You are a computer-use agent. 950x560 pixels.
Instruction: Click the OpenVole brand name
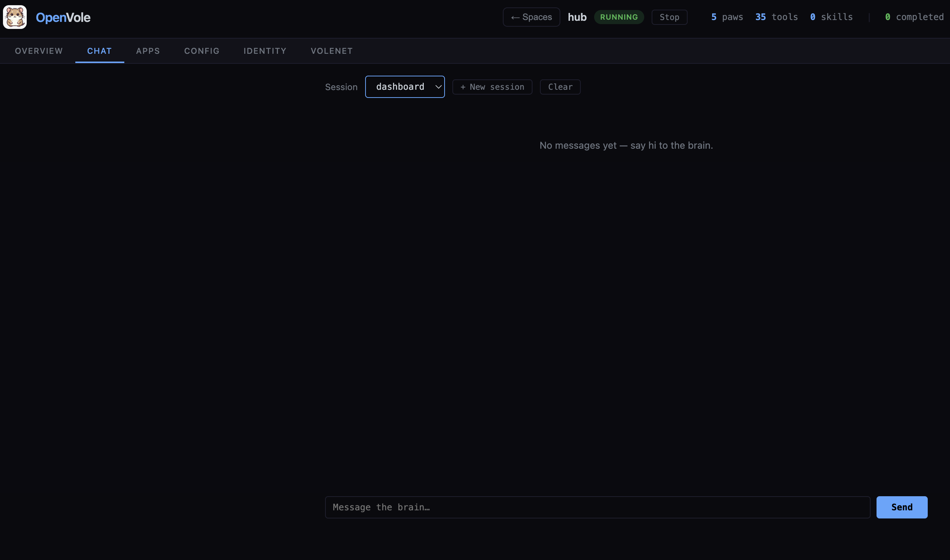[x=63, y=17]
